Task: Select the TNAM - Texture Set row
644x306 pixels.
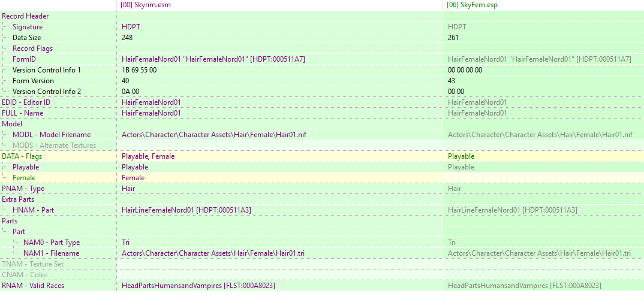Action: [322, 263]
